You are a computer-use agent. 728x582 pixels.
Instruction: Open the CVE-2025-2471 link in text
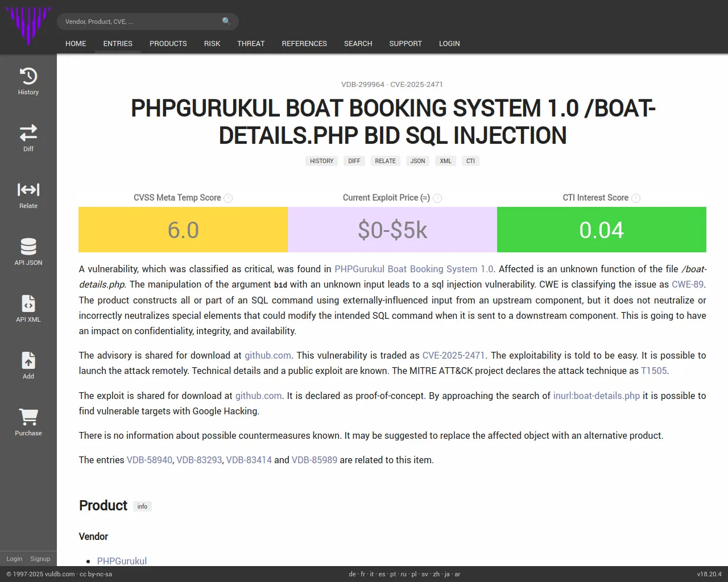[453, 355]
